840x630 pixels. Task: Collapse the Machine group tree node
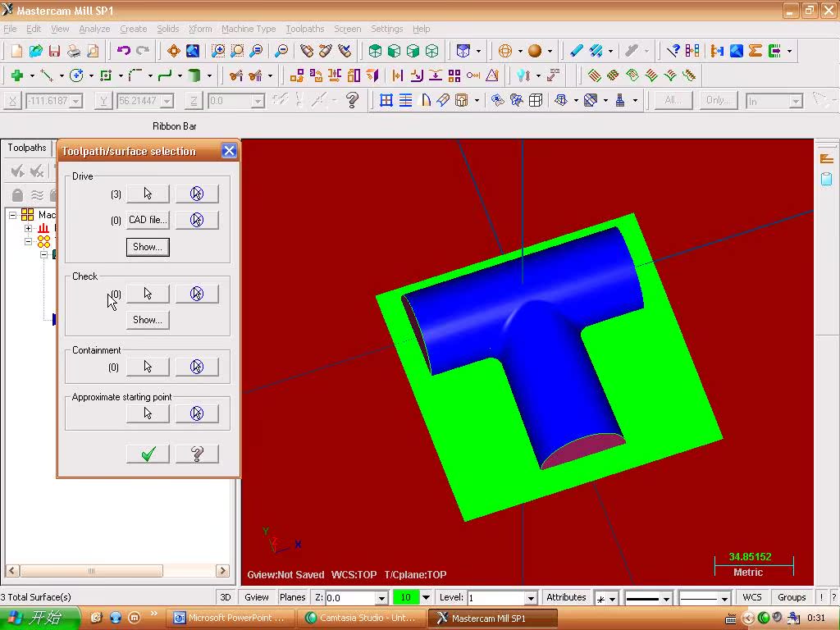(x=13, y=216)
